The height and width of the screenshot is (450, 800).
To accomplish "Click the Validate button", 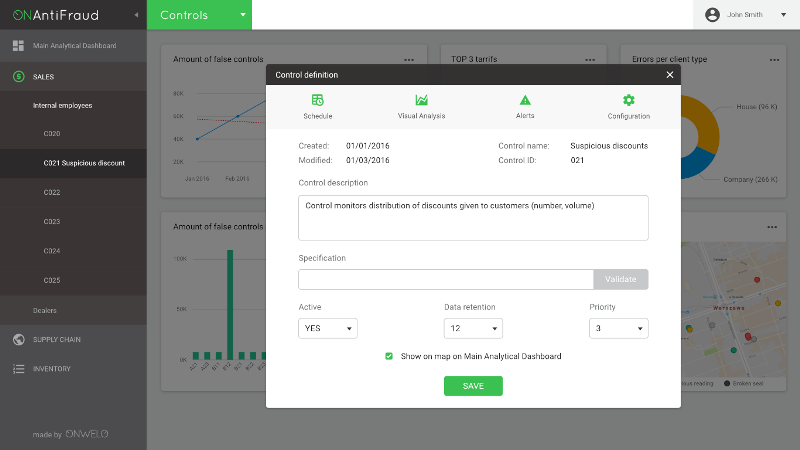I will pyautogui.click(x=620, y=279).
